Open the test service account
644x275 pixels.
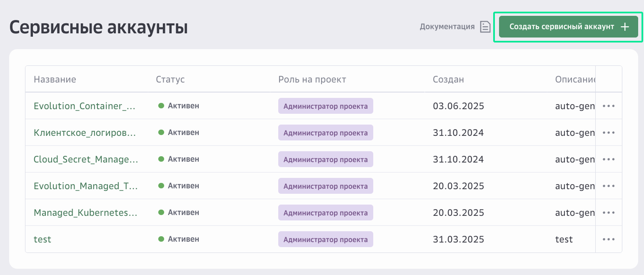point(42,239)
